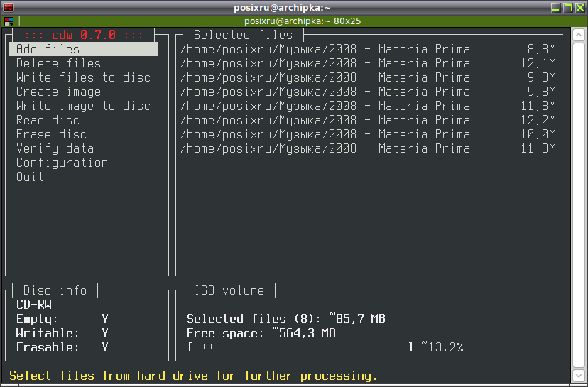The height and width of the screenshot is (387, 588).
Task: Click the ~13,2% usage value
Action: coord(442,347)
